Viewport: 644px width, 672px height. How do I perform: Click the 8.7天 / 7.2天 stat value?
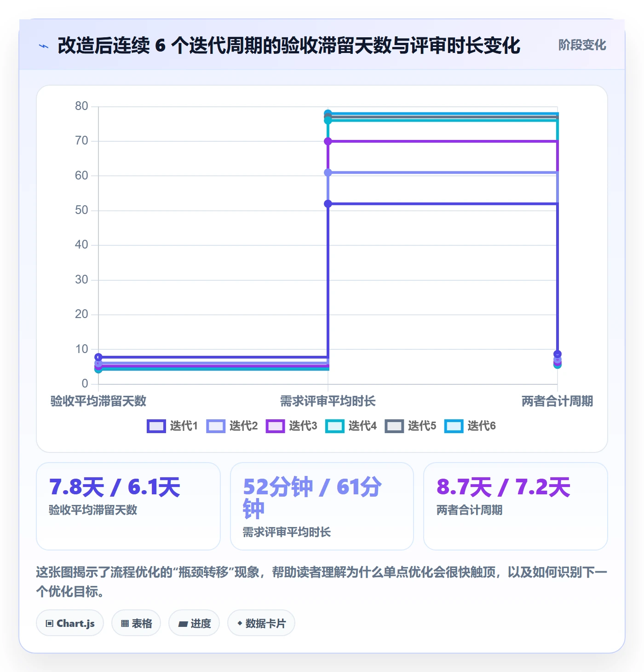tap(503, 487)
